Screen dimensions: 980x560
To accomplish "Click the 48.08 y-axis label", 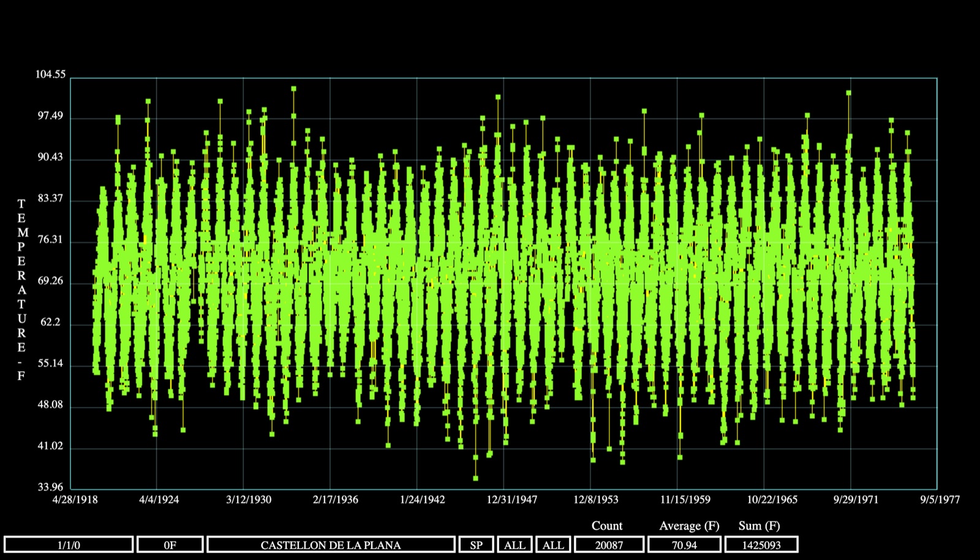I will click(x=50, y=405).
